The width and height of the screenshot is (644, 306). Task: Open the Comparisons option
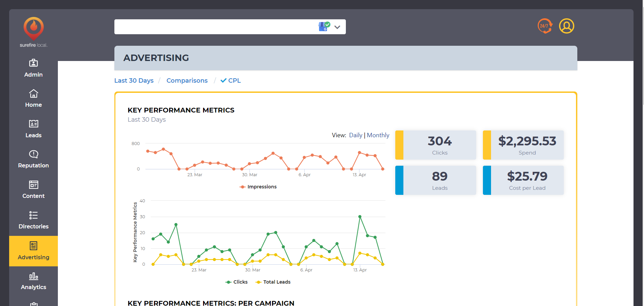coord(187,81)
